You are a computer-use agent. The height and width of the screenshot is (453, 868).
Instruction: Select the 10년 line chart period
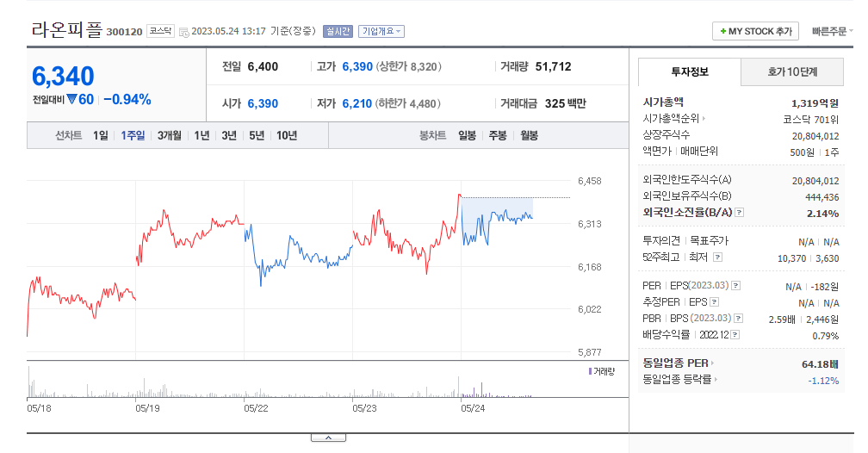click(287, 136)
